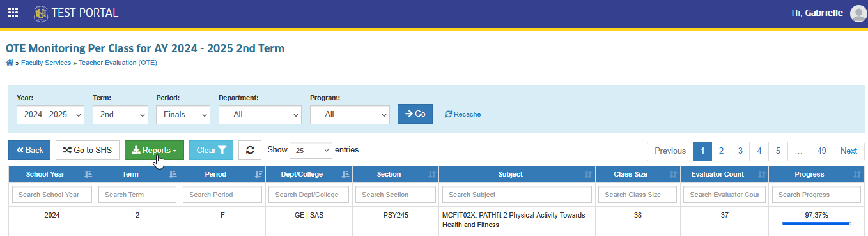Focus the Search Subject filter field

pos(516,195)
